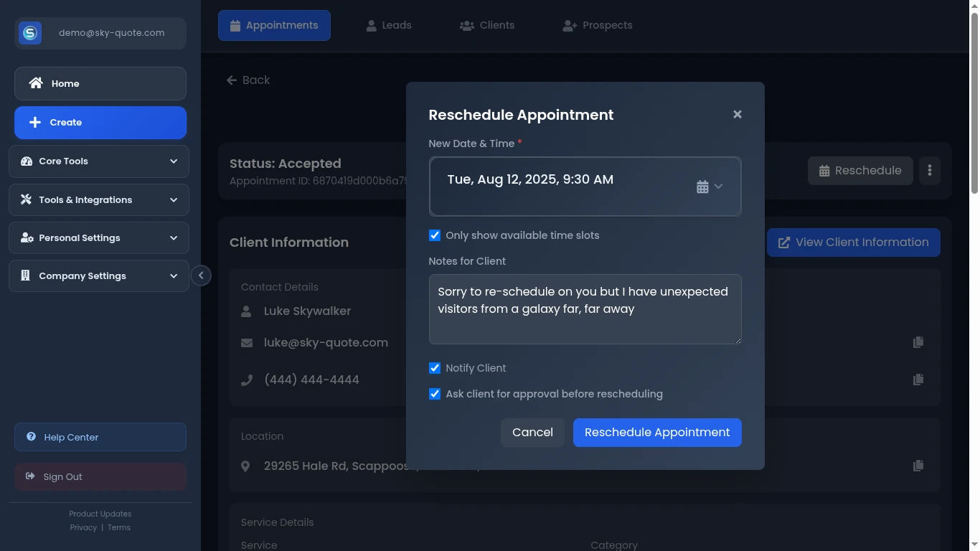The width and height of the screenshot is (980, 551).
Task: Click the Reschedule Appointment confirm button
Action: 656,432
